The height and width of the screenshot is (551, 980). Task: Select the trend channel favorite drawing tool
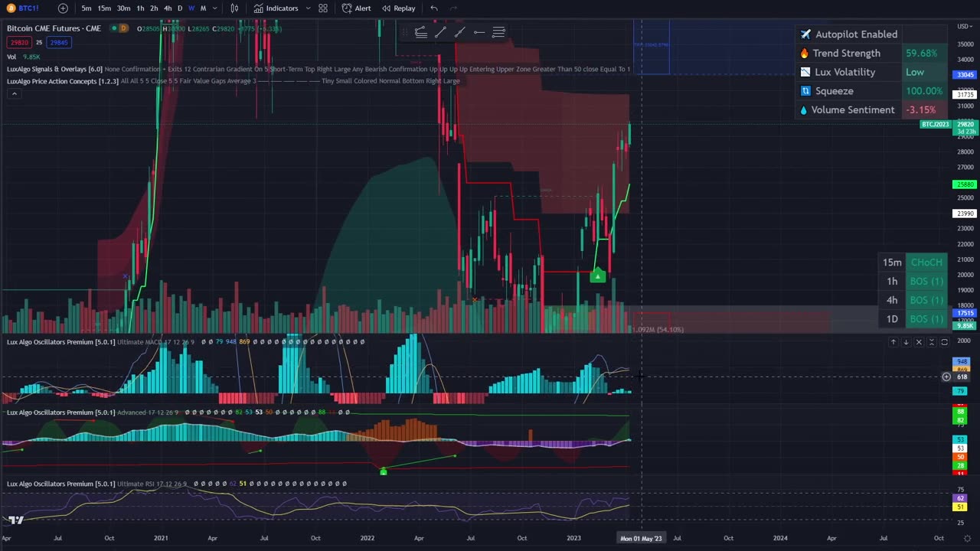420,32
